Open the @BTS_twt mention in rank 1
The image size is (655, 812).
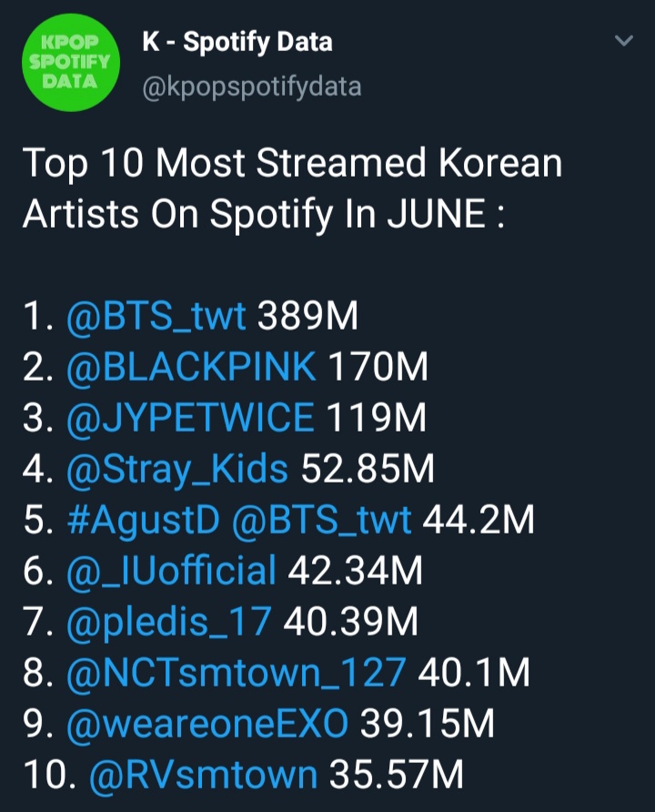click(156, 318)
